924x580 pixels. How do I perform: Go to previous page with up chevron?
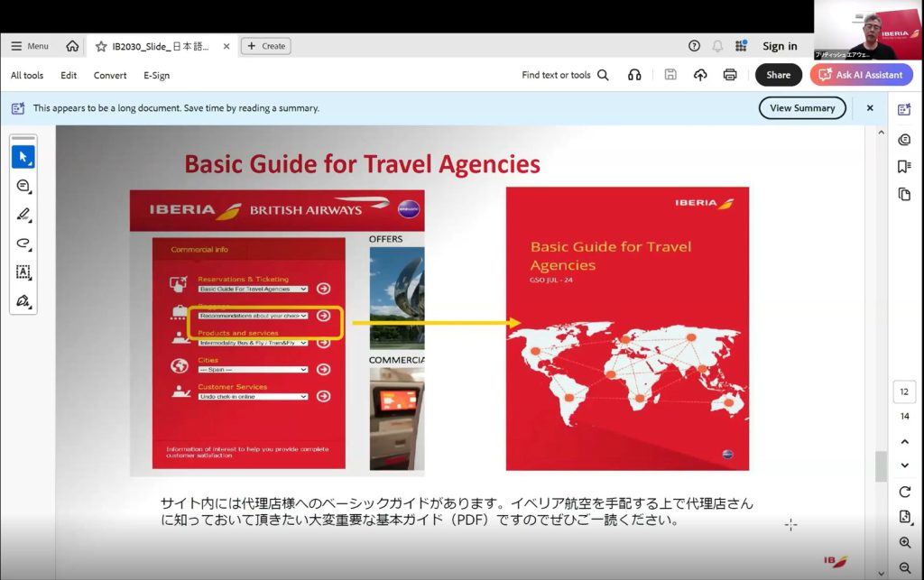tap(904, 442)
